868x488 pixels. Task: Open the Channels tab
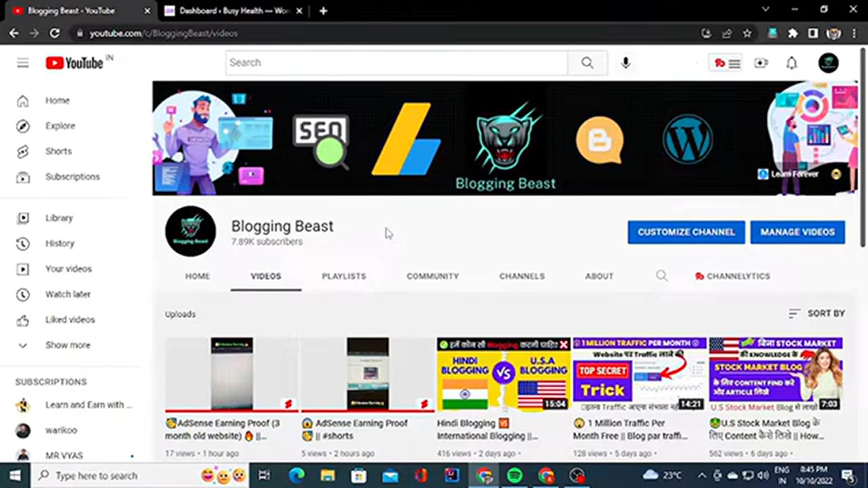522,276
